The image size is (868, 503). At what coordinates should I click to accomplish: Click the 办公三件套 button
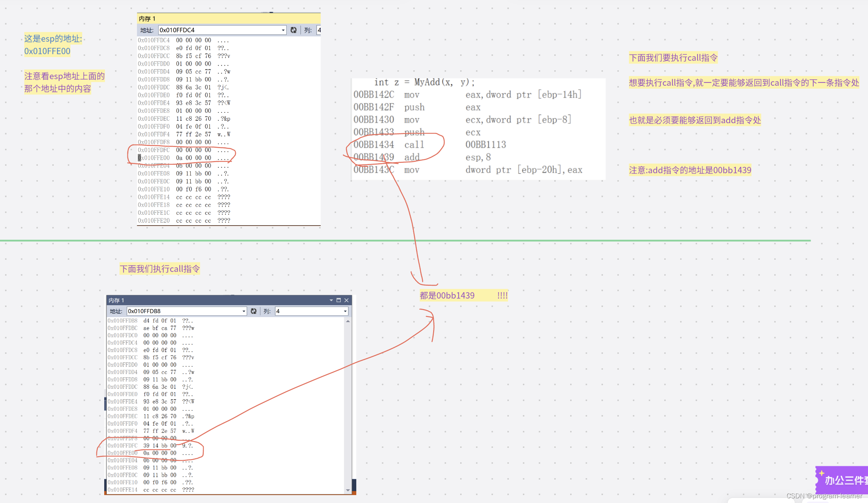[842, 480]
